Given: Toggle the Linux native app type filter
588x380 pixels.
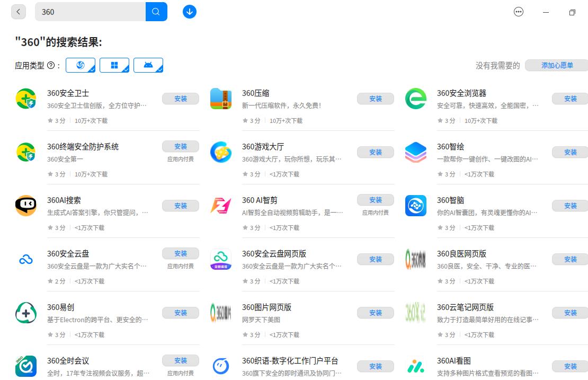Looking at the screenshot, I should tap(80, 65).
